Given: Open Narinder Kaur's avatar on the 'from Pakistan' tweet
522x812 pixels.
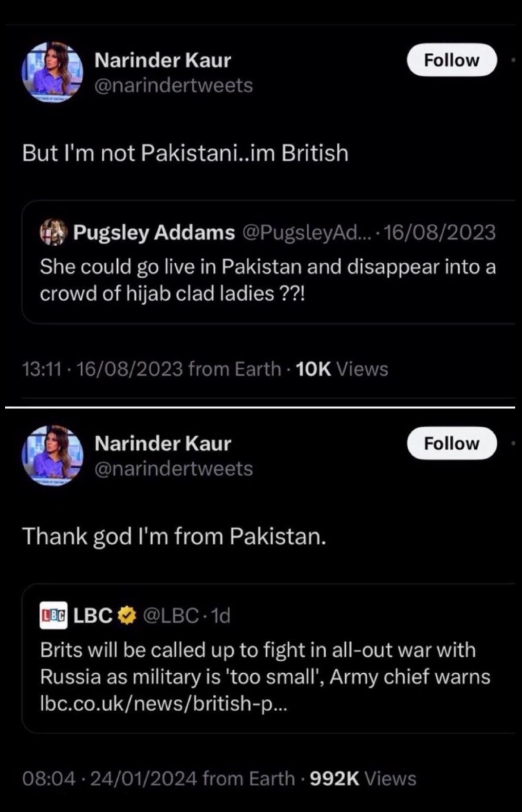Looking at the screenshot, I should click(x=52, y=456).
